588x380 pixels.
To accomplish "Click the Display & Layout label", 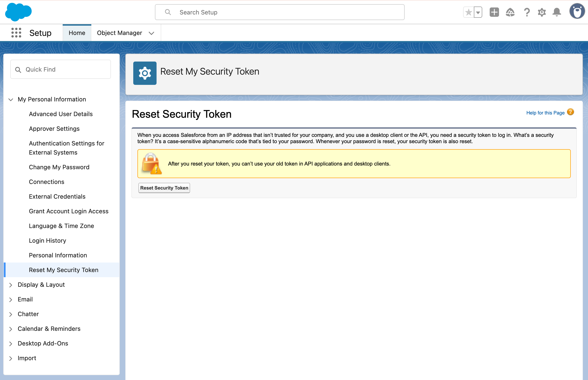I will 41,285.
